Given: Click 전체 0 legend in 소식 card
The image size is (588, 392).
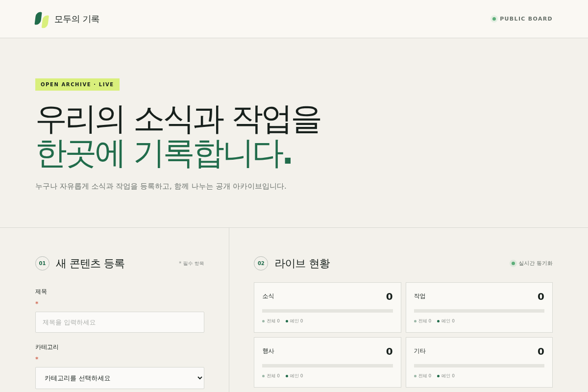Looking at the screenshot, I should 271,321.
